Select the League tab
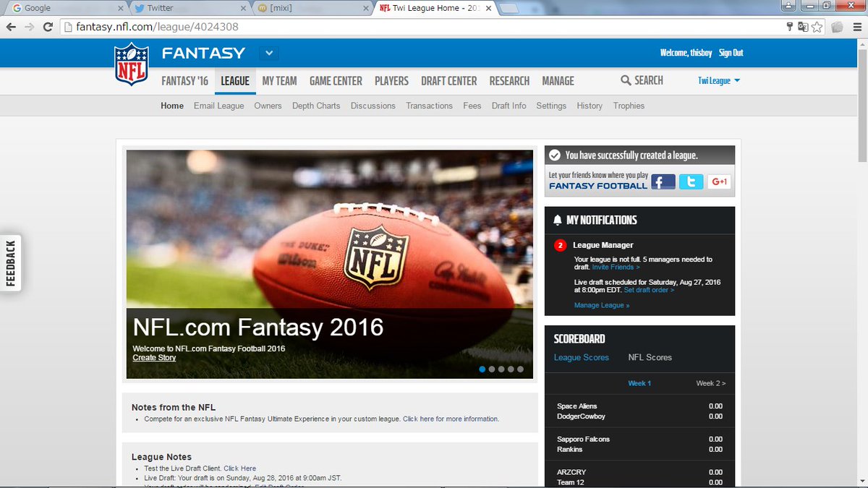This screenshot has width=868, height=488. [235, 81]
